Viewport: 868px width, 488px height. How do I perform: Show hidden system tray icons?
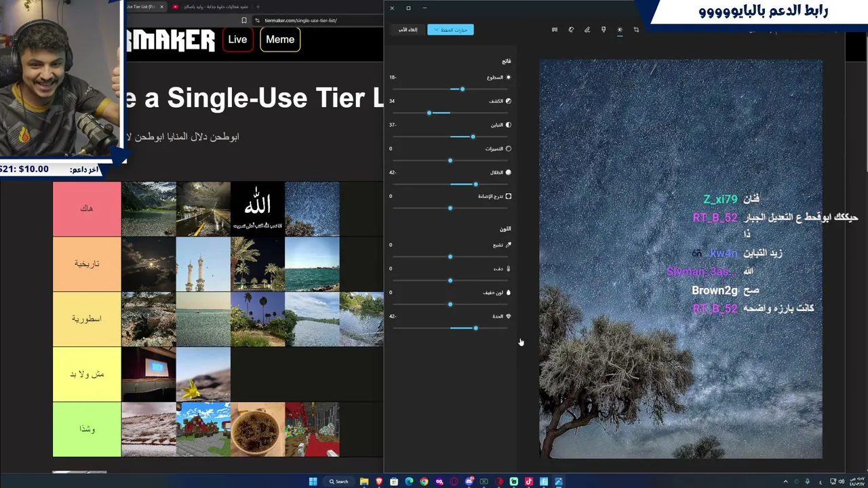tap(785, 482)
